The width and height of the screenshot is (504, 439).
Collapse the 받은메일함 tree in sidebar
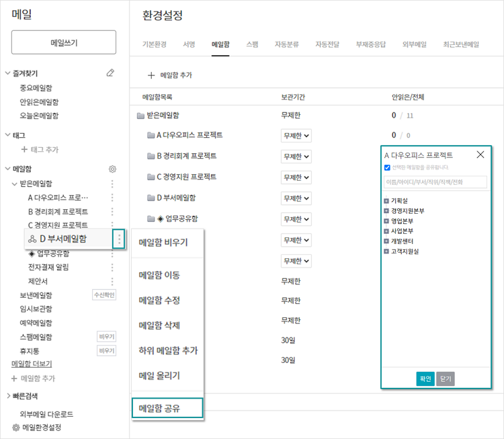point(14,184)
